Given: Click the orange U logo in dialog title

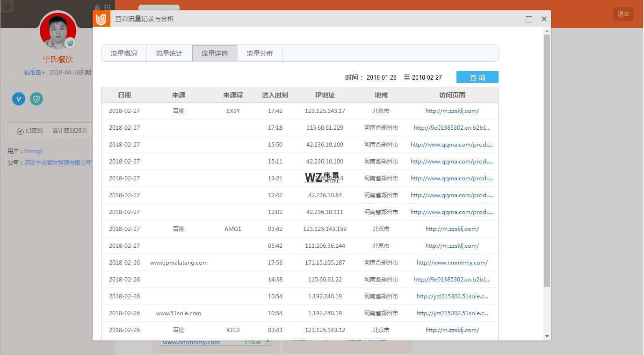Looking at the screenshot, I should [101, 19].
